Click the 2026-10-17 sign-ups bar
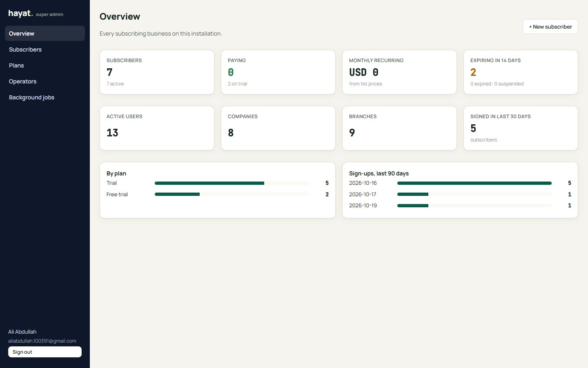This screenshot has width=588, height=368. (x=474, y=194)
